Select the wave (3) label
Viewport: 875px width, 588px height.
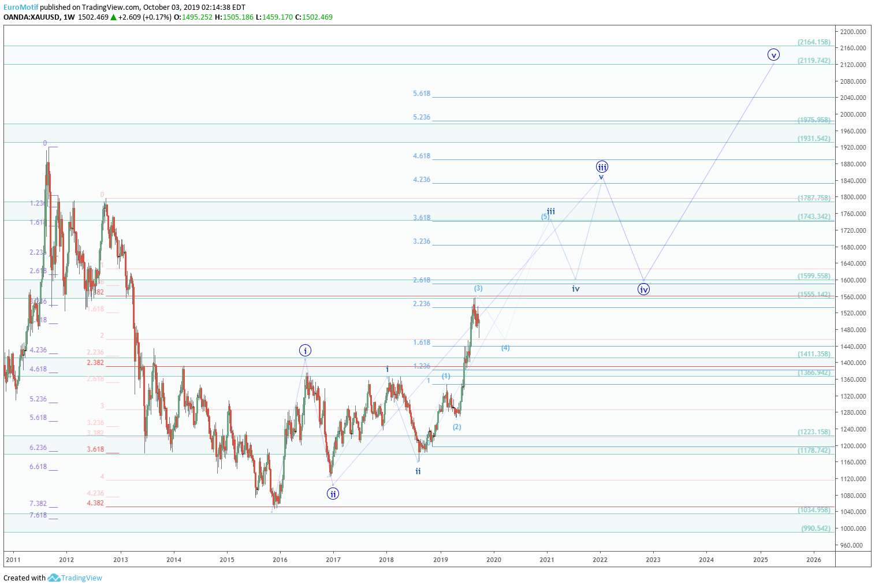(x=478, y=288)
